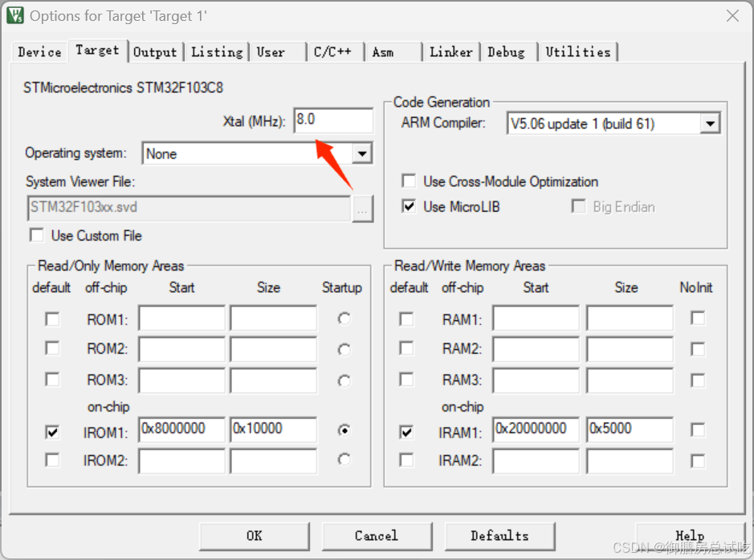Select the ROM3 Startup radio button
This screenshot has height=560, width=754.
pyautogui.click(x=344, y=381)
